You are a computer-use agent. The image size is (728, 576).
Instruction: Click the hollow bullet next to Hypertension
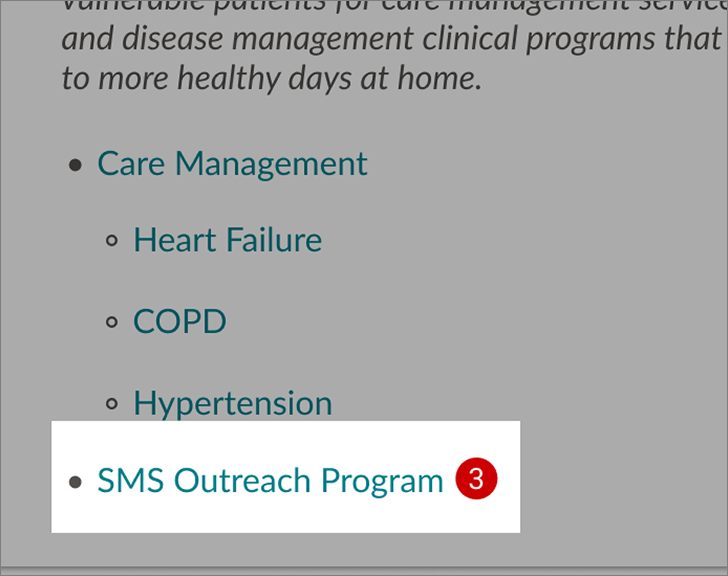(x=111, y=404)
